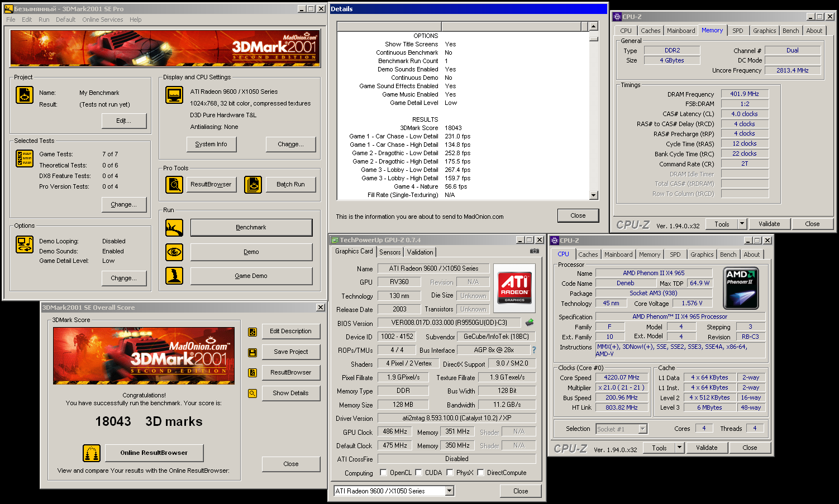Click the ATI Radeon logo in GPU-Z

click(514, 288)
